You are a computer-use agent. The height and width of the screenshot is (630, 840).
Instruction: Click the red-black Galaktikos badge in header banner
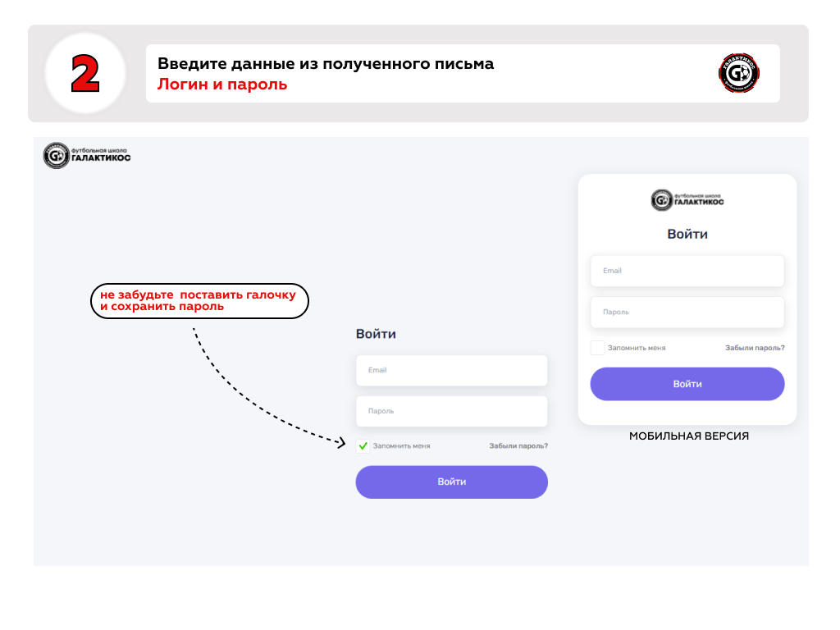(x=739, y=73)
